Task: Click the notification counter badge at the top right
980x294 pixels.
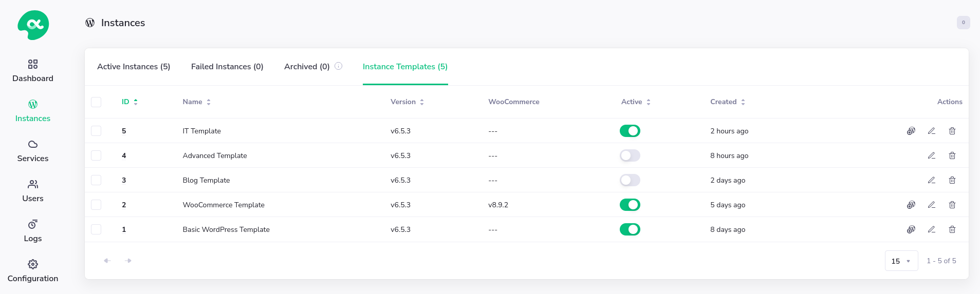Action: (x=963, y=23)
